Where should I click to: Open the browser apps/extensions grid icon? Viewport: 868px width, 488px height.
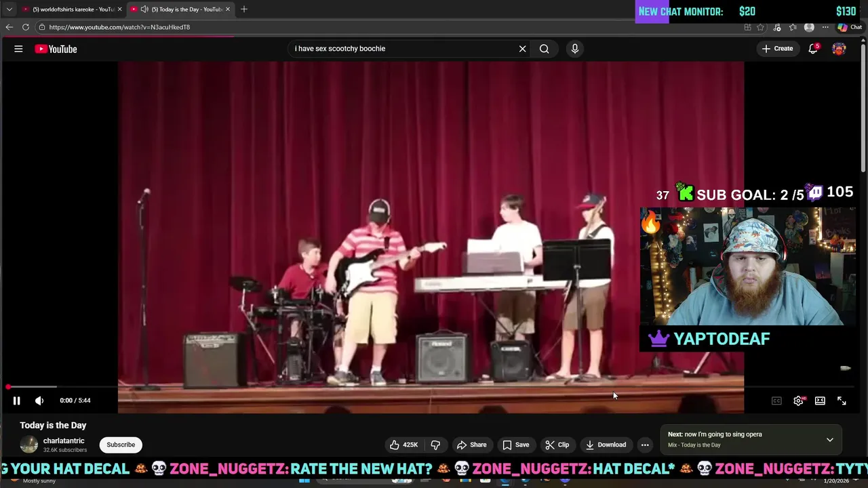tap(747, 27)
